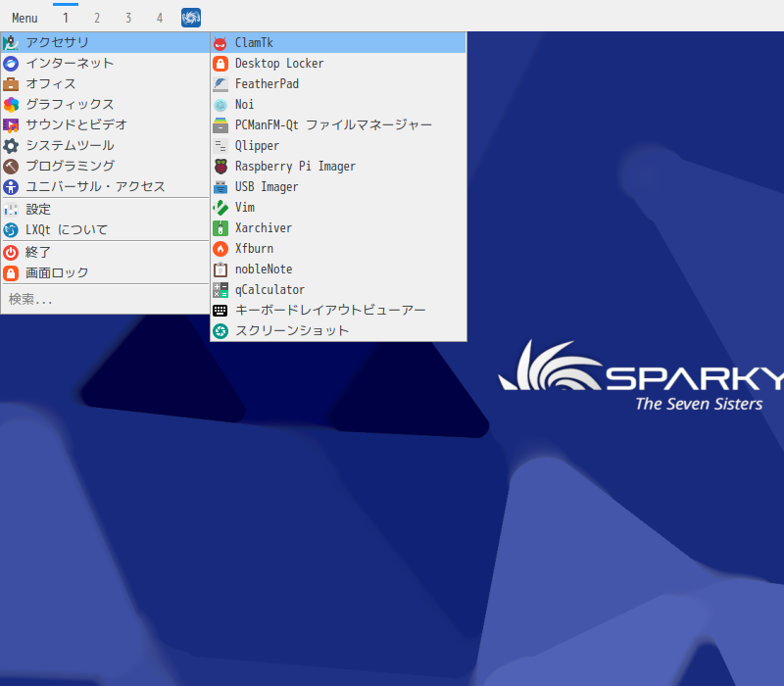The height and width of the screenshot is (686, 784).
Task: Launch Vim entry
Action: [338, 208]
